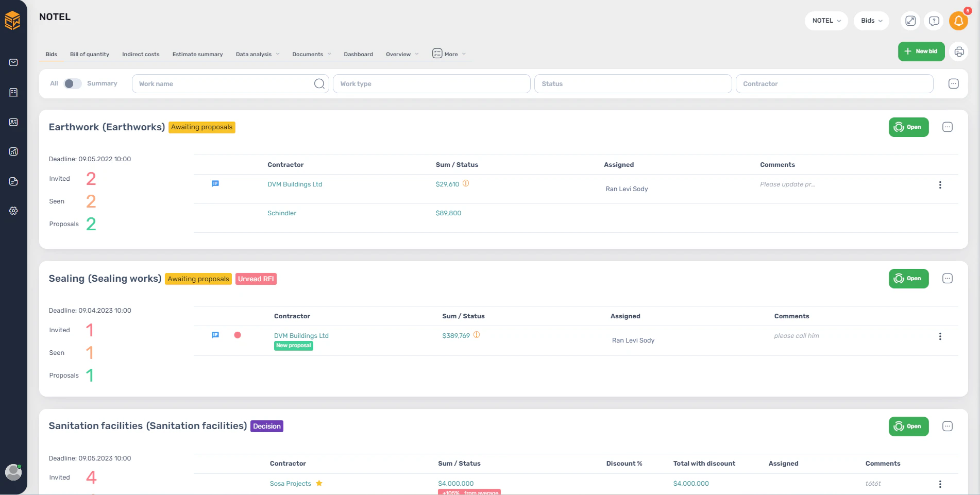
Task: Open the notifications bell with badge 5
Action: pos(958,21)
